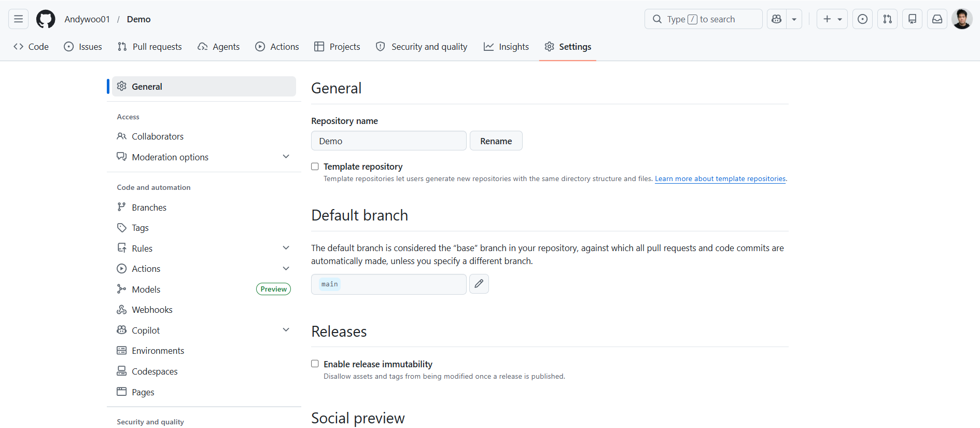Screen dimensions: 980x428
Task: Open Security and quality tab
Action: pos(422,47)
